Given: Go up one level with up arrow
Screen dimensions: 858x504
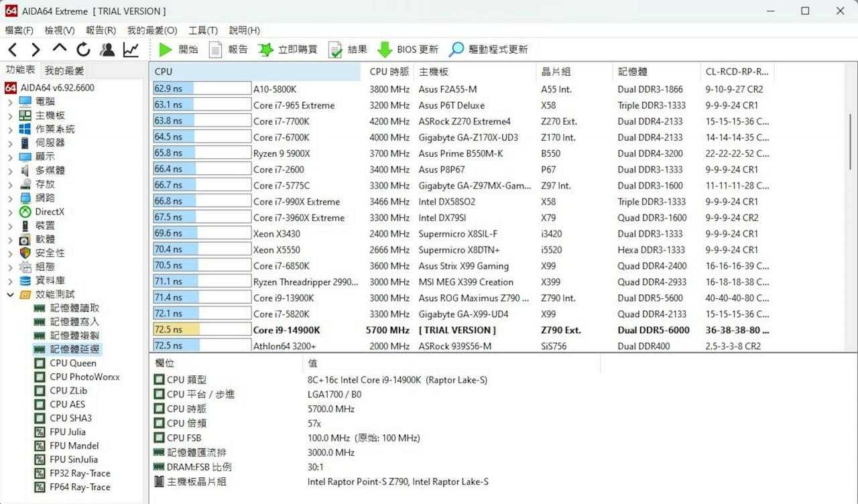Looking at the screenshot, I should point(60,49).
